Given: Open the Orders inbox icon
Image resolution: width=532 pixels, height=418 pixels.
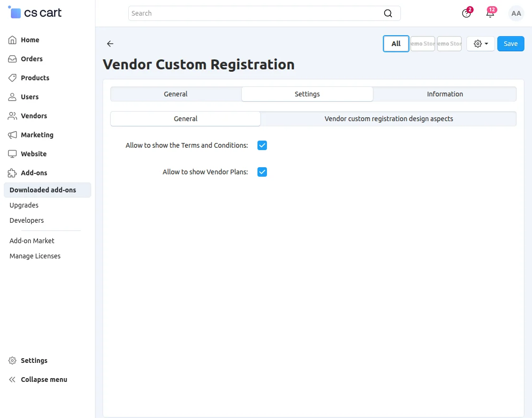Looking at the screenshot, I should pos(12,59).
